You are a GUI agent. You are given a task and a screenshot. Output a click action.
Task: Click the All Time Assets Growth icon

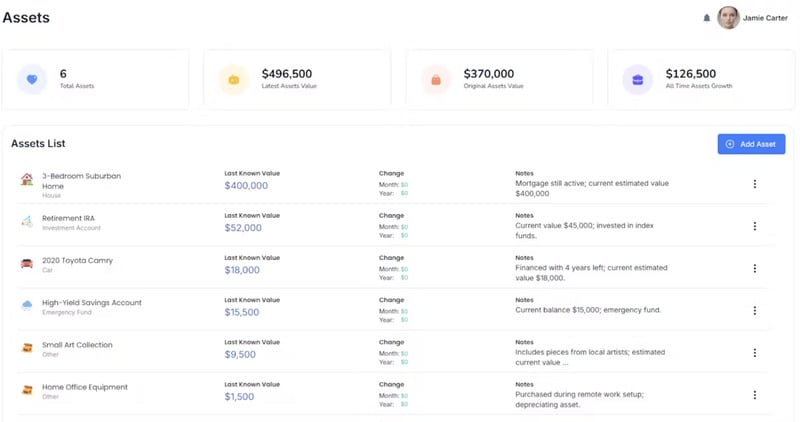coord(638,79)
